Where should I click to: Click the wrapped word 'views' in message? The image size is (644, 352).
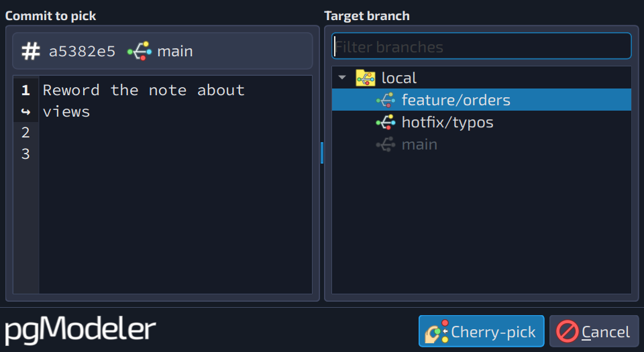coord(66,111)
